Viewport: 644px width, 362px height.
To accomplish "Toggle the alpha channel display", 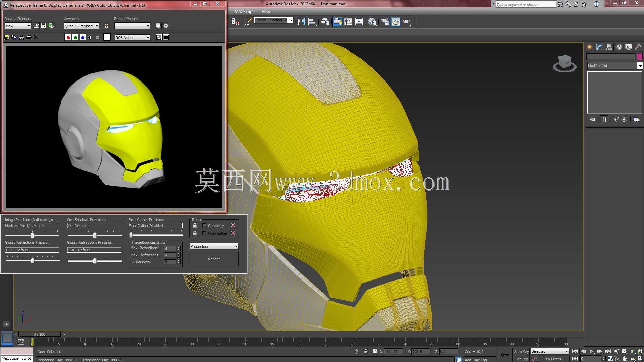I will (90, 37).
